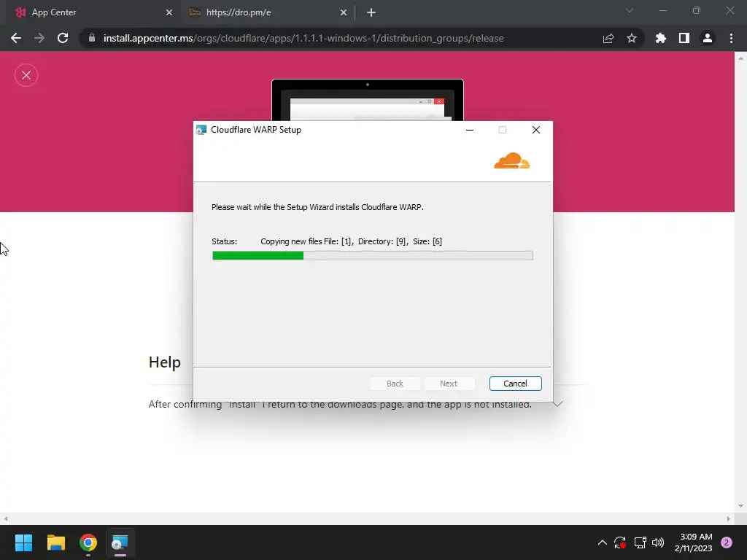The image size is (747, 560).
Task: Open Chrome profile menu
Action: tap(708, 38)
